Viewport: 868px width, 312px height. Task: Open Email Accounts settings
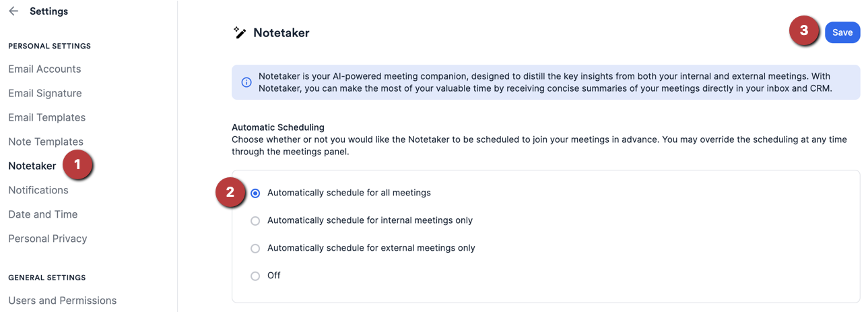pos(44,69)
